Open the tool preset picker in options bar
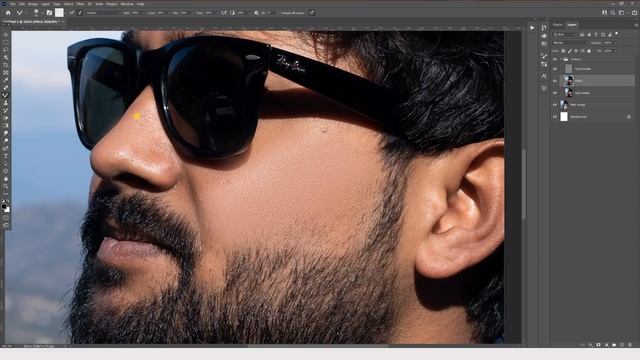Screen dimensions: 640x360 pos(19,13)
